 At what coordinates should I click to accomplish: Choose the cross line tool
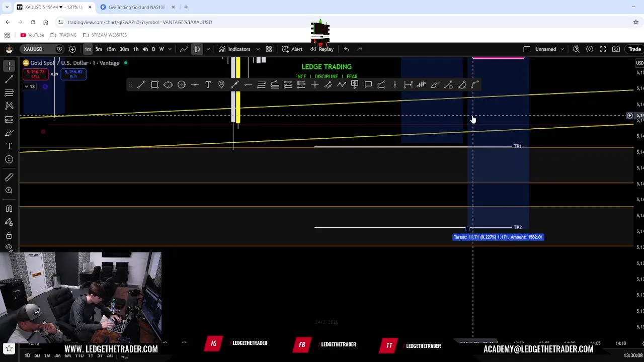pyautogui.click(x=315, y=85)
